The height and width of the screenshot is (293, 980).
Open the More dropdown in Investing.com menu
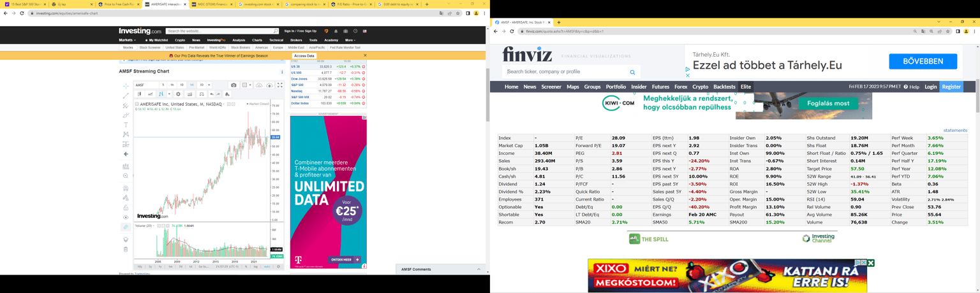tap(350, 40)
